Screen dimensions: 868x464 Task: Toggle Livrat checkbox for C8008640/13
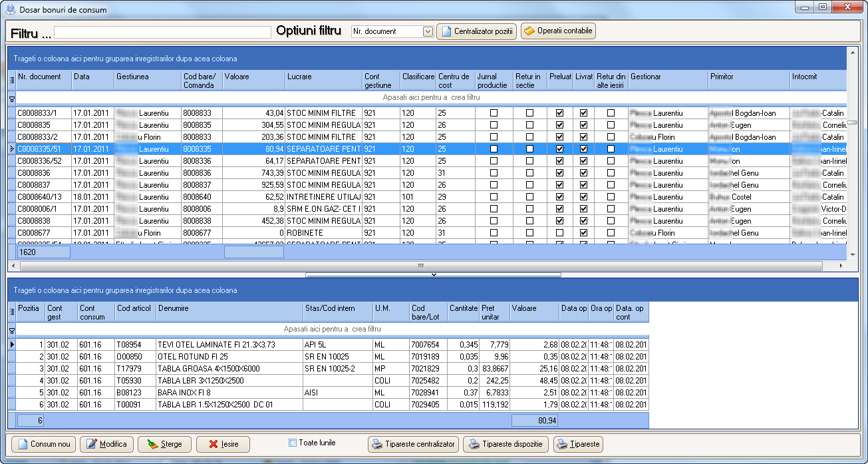(583, 197)
